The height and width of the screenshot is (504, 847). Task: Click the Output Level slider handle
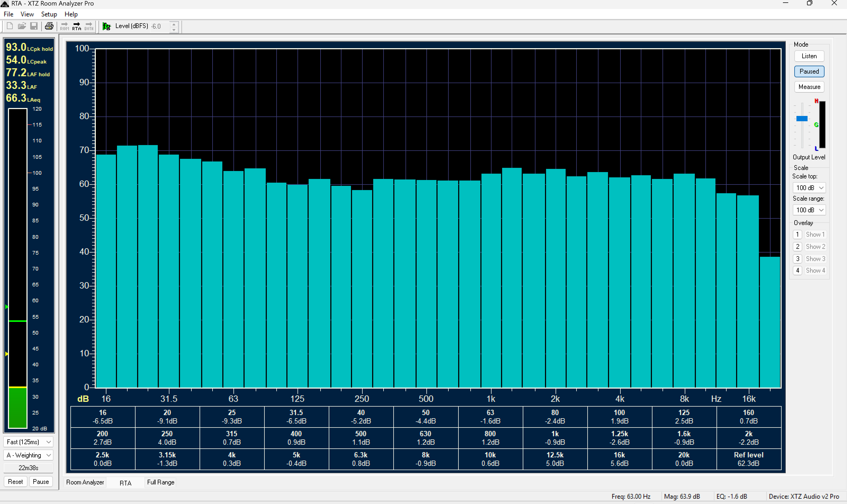[x=802, y=119]
